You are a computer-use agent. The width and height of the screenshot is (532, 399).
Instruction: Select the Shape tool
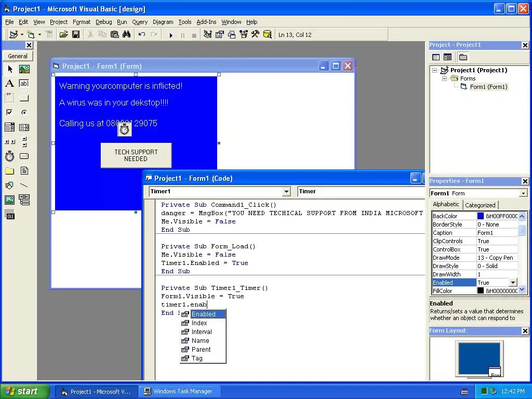(x=10, y=185)
